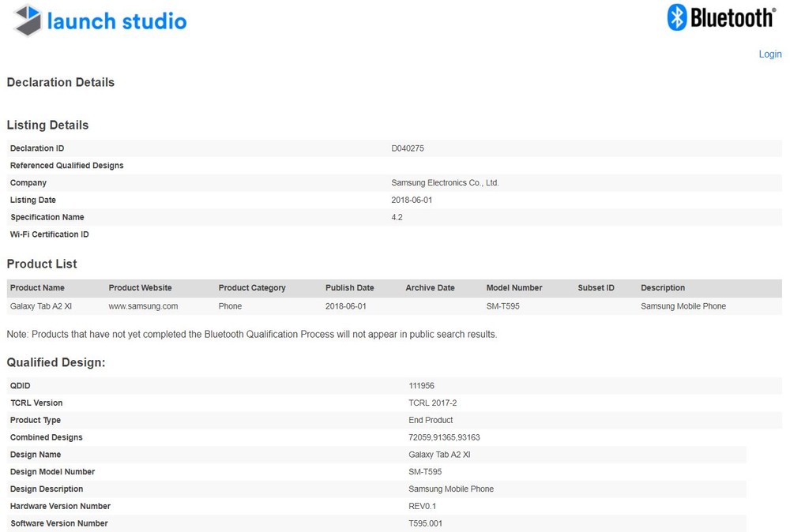The width and height of the screenshot is (790, 532).
Task: Select the Combined Designs value 72059,91365,93163
Action: (444, 437)
